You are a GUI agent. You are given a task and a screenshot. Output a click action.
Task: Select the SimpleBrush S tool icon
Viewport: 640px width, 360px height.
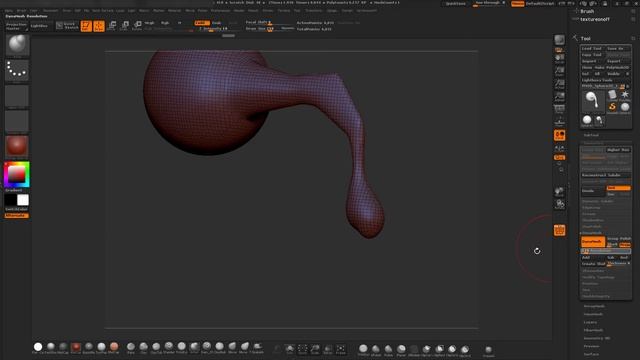(x=612, y=107)
